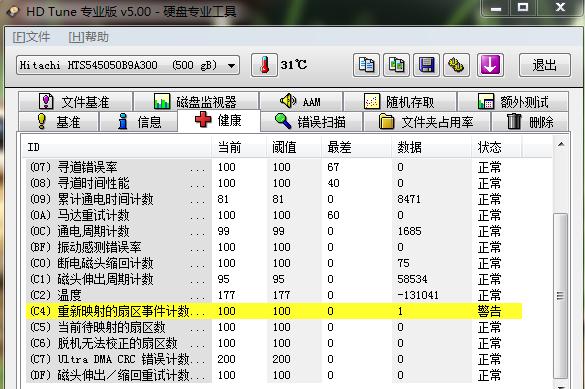585x389 pixels.
Task: Open the [F]文件 menu
Action: (31, 37)
